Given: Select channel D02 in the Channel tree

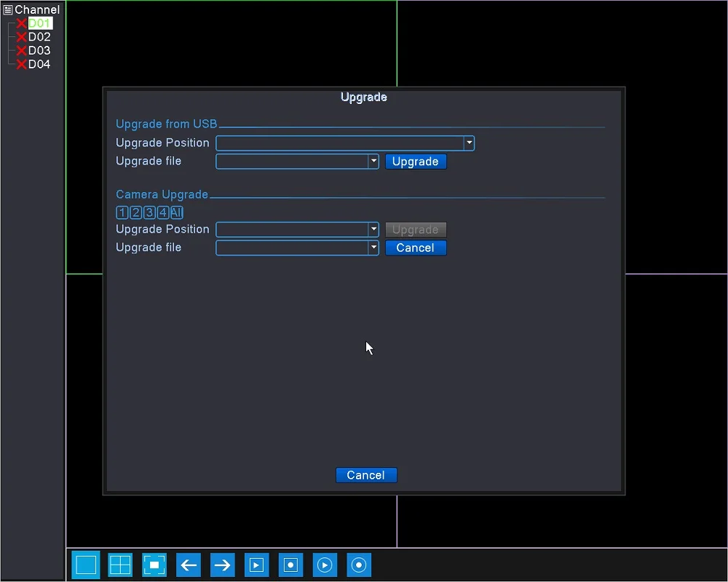Looking at the screenshot, I should point(39,36).
